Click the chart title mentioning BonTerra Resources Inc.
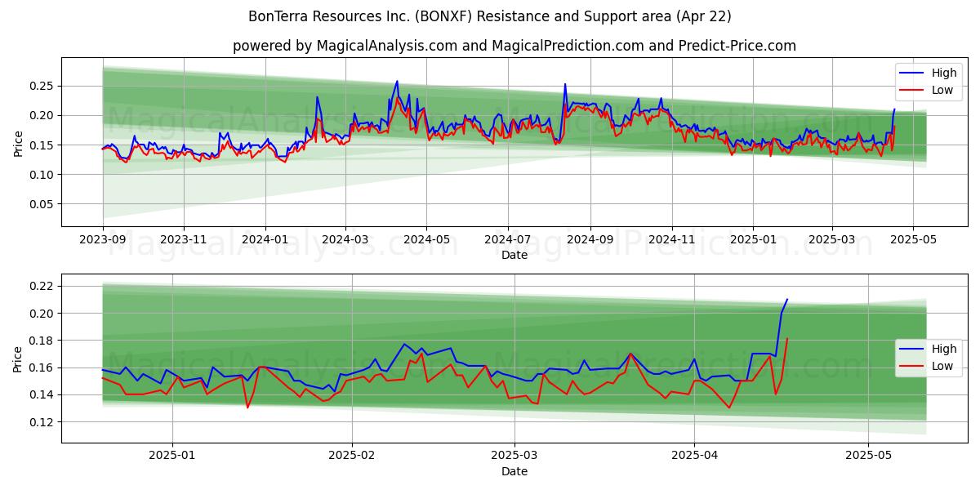Screen dimensions: 980x490 coord(490,16)
